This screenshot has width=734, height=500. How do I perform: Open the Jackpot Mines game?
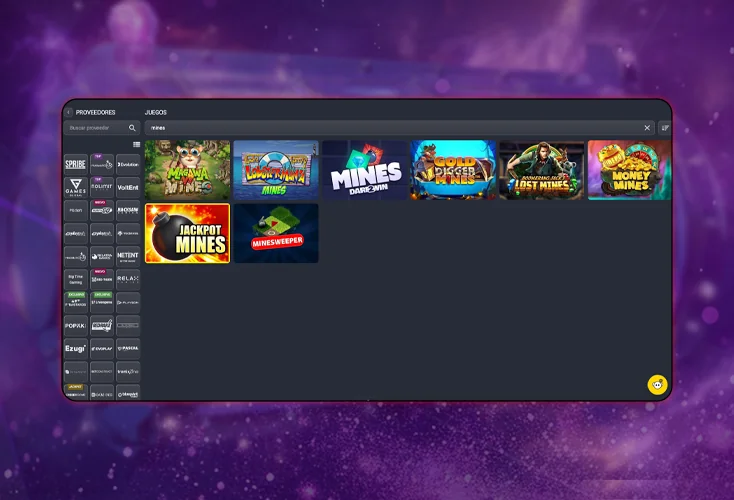tap(187, 233)
